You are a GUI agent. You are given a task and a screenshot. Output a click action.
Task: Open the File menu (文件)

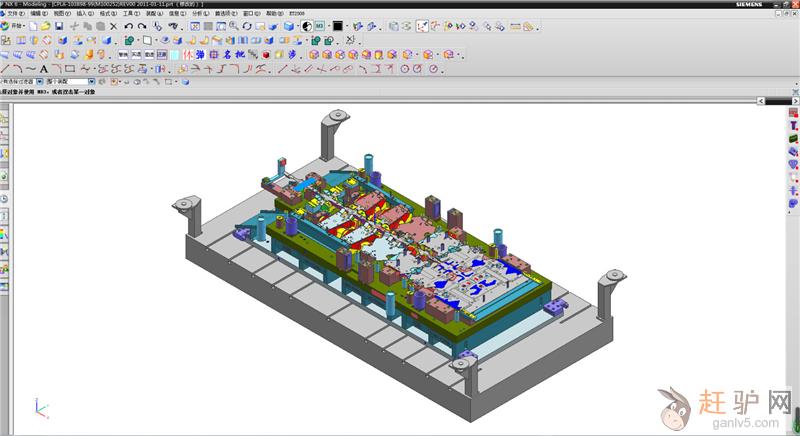pos(13,14)
